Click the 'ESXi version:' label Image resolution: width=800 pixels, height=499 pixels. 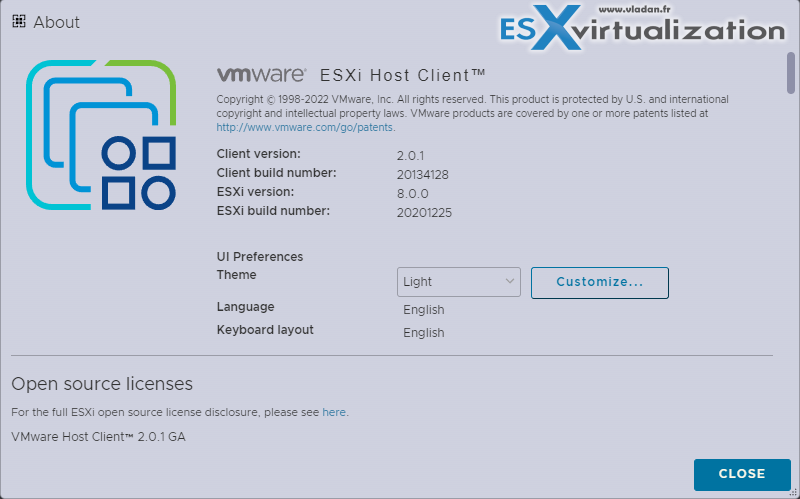tap(255, 192)
